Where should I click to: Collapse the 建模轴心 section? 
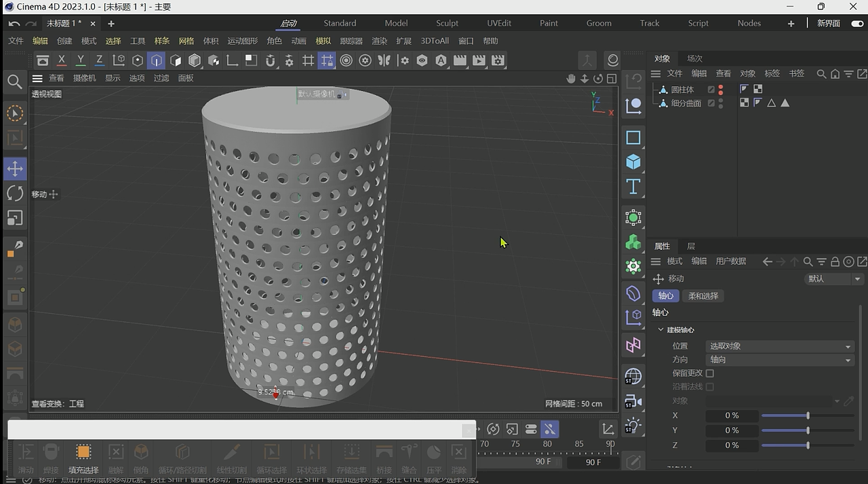point(661,330)
